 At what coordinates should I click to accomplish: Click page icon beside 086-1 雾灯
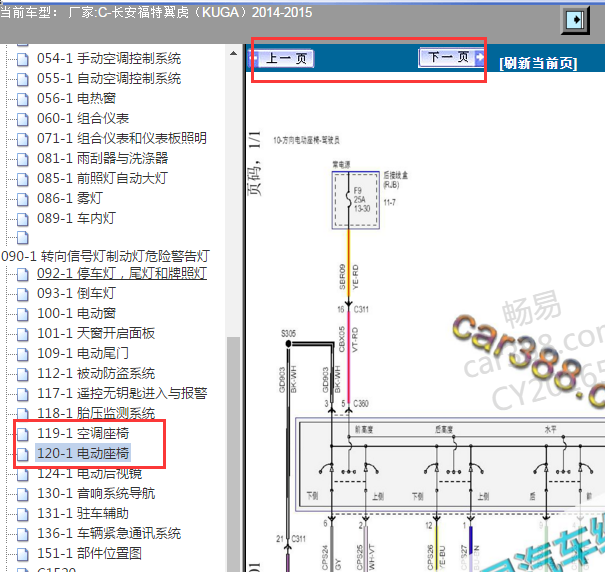click(23, 199)
